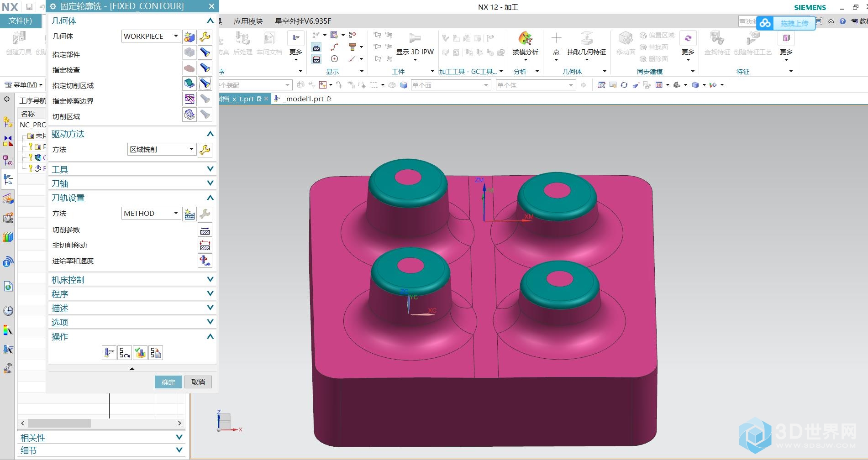Click the new geometry icon beside WORKPIECE

pos(189,37)
